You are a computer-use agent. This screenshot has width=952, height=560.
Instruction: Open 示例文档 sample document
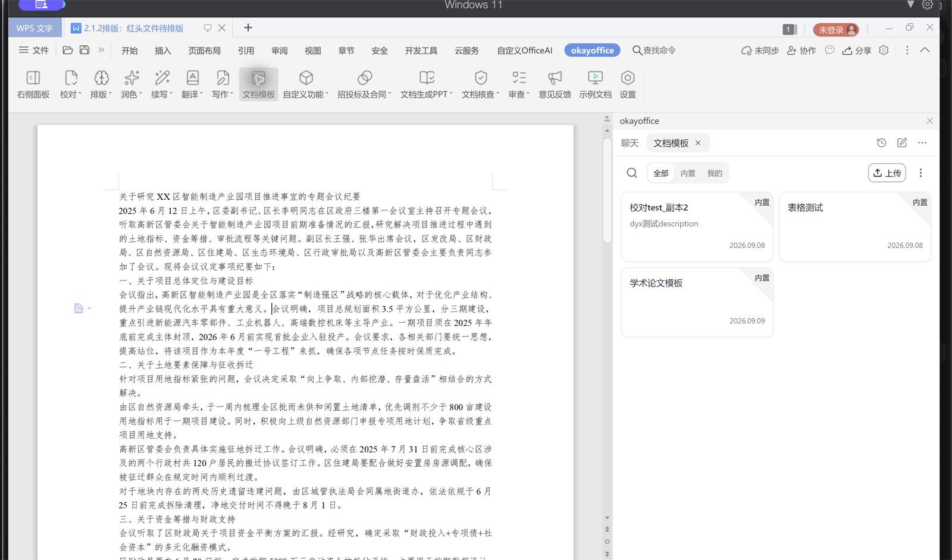click(595, 84)
